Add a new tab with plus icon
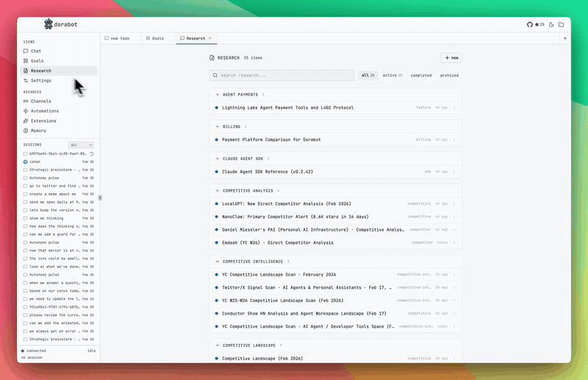Image resolution: width=588 pixels, height=380 pixels. click(x=564, y=38)
